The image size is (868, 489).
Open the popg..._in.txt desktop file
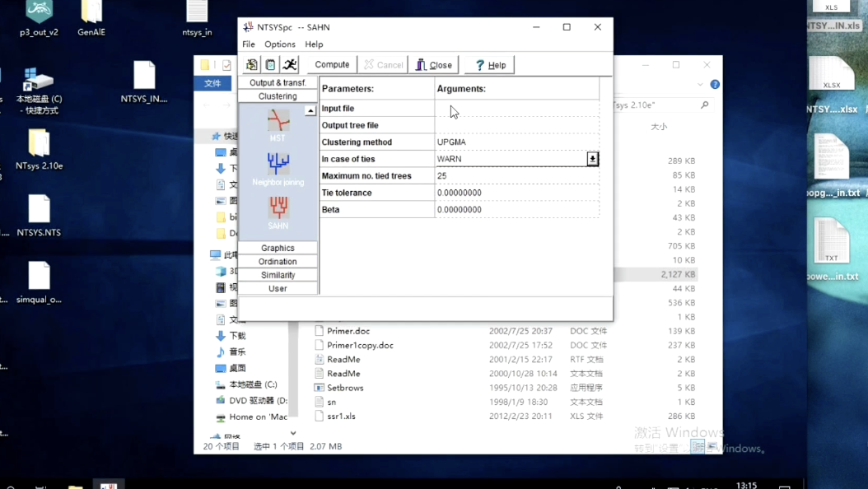(832, 166)
